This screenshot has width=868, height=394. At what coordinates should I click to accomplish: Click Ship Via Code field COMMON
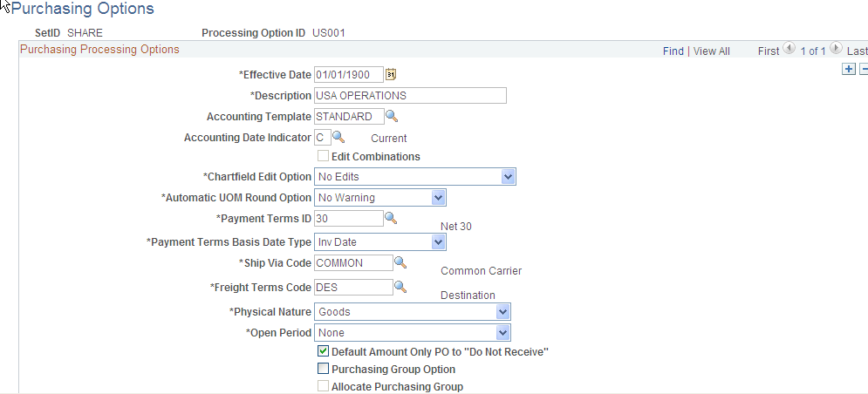point(353,263)
